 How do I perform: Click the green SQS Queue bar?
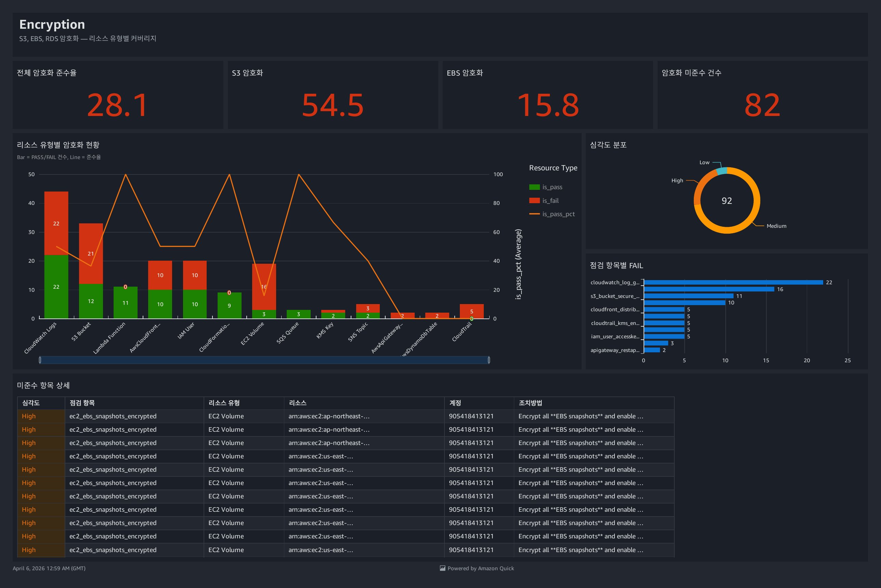(299, 314)
